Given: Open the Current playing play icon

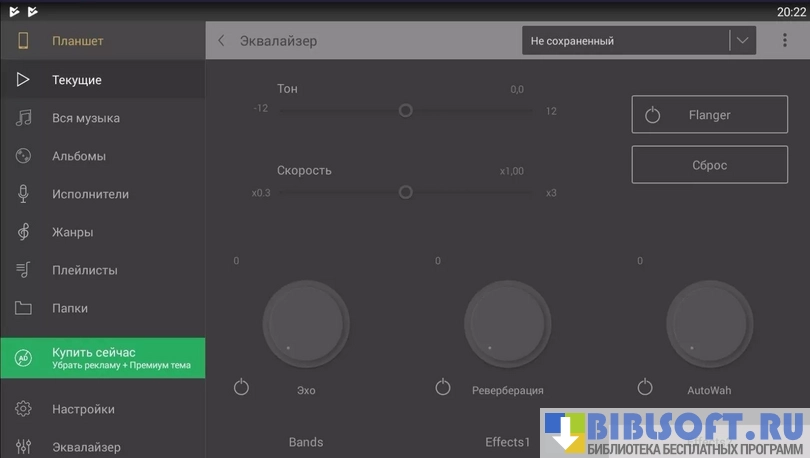Looking at the screenshot, I should pos(23,80).
